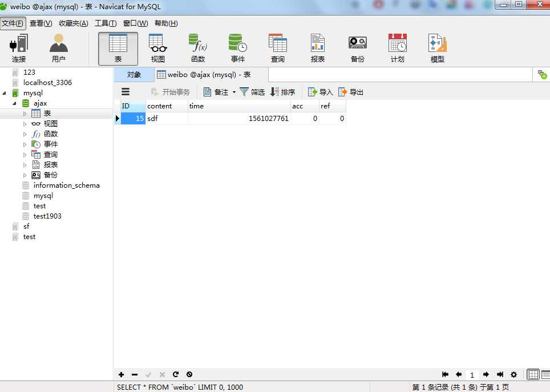
Task: Open the 报表 reports toolbar icon
Action: click(x=318, y=49)
